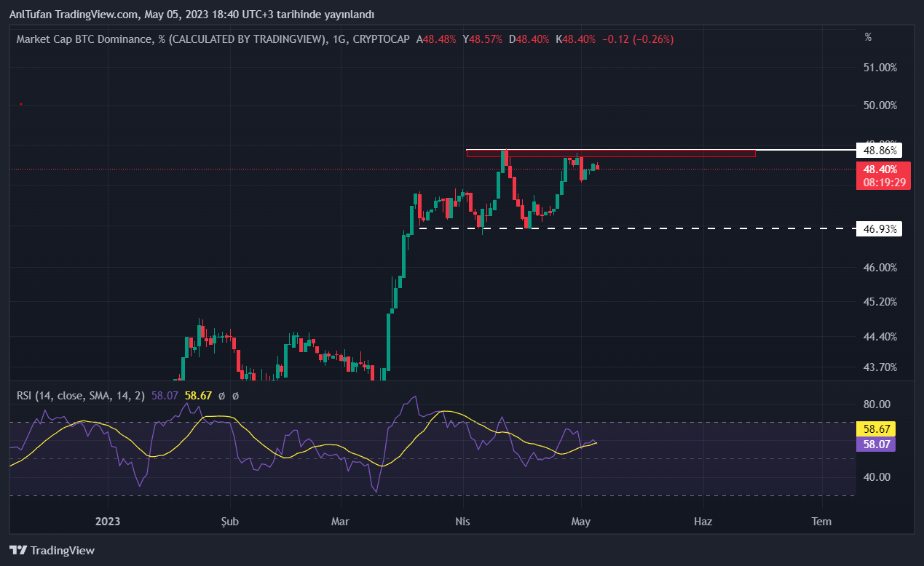The height and width of the screenshot is (566, 924).
Task: Select the 45.20% axis label
Action: 880,302
